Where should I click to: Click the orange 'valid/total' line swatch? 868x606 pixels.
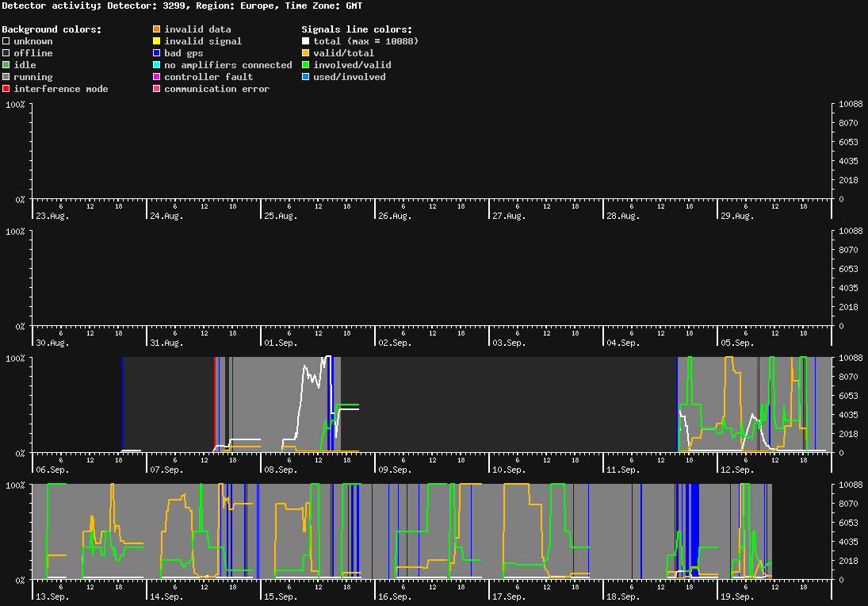(305, 53)
